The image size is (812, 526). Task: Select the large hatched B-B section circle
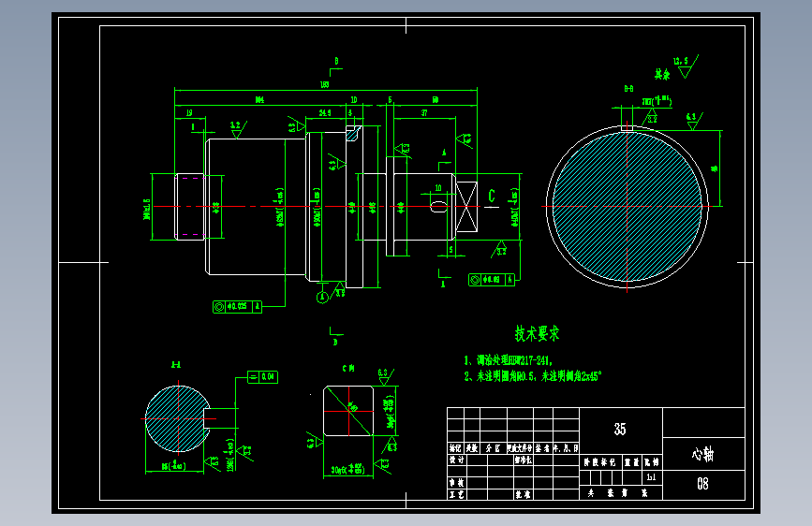coord(627,207)
